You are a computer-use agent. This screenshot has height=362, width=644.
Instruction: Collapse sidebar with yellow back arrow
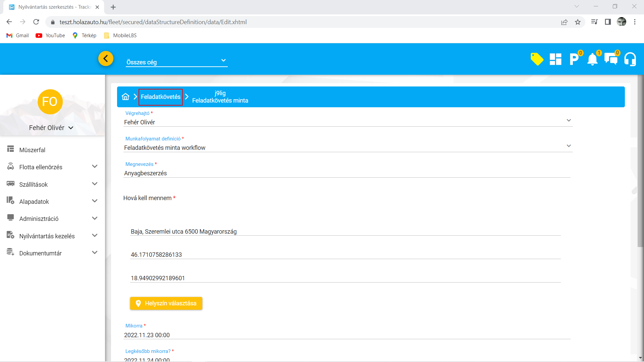click(106, 59)
